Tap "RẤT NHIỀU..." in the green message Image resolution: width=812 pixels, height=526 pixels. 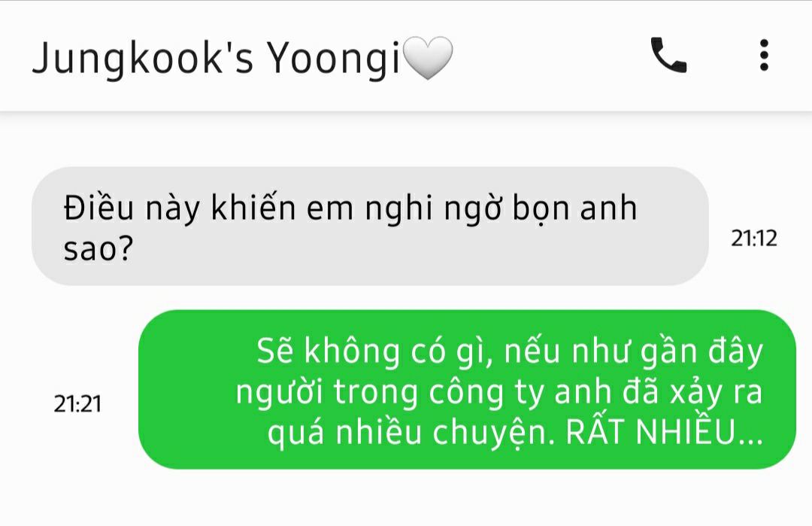pyautogui.click(x=665, y=431)
